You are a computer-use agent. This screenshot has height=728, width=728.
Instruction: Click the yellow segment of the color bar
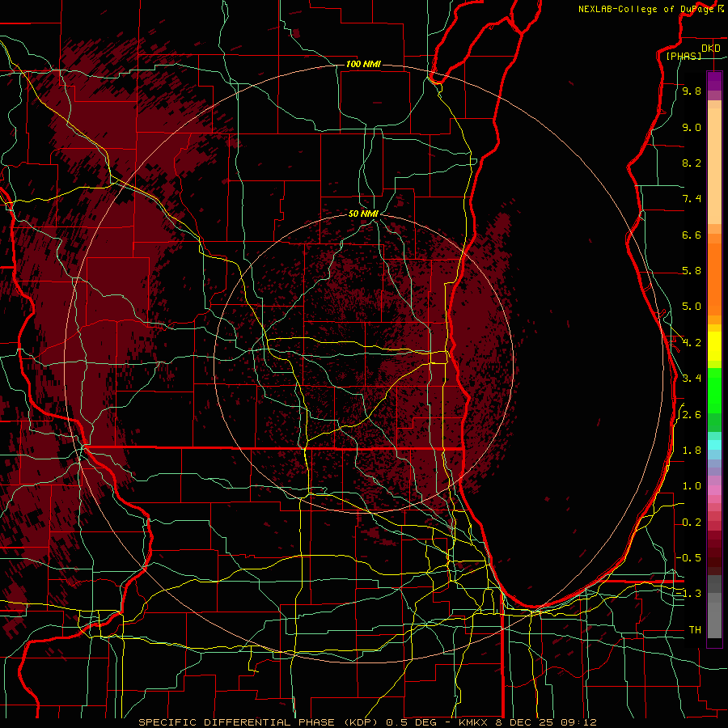714,346
